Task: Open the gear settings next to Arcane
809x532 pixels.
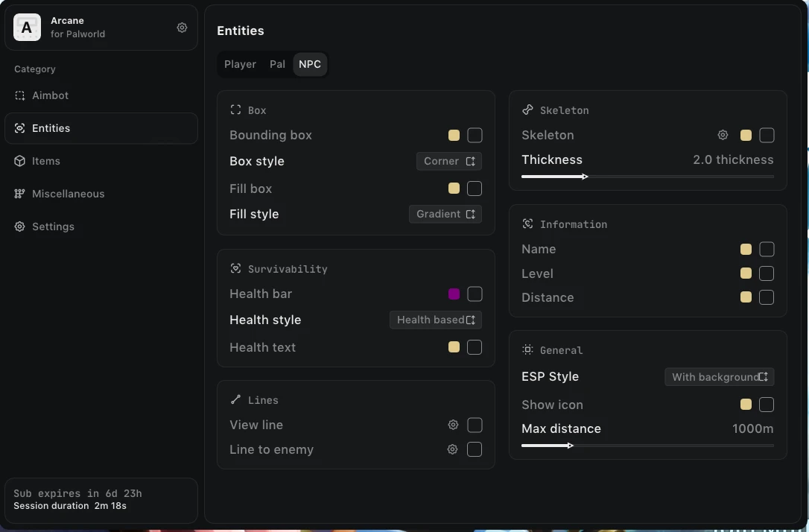Action: [x=182, y=28]
